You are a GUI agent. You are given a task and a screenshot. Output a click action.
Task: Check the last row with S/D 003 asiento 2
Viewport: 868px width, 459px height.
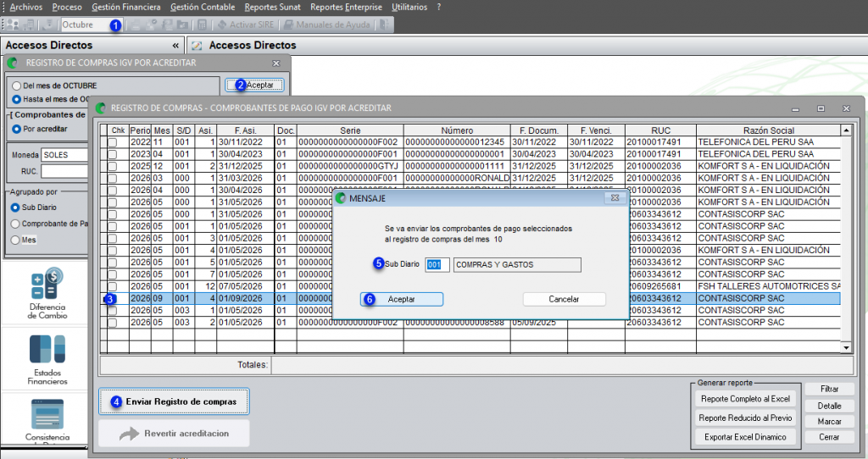[113, 323]
